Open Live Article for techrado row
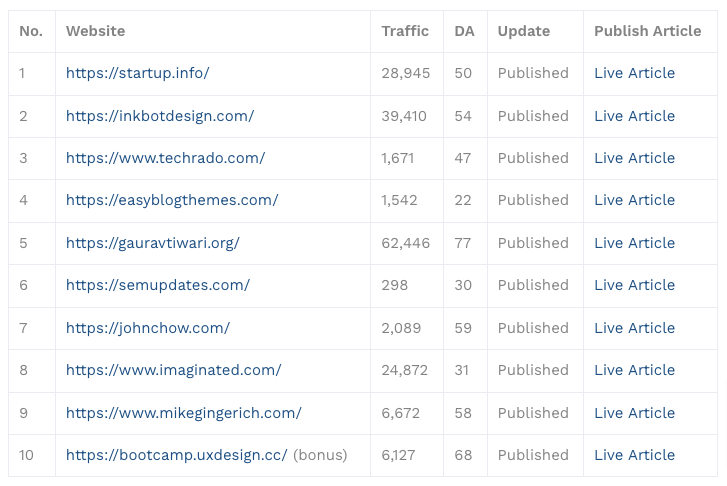The width and height of the screenshot is (727, 486). pyautogui.click(x=635, y=158)
